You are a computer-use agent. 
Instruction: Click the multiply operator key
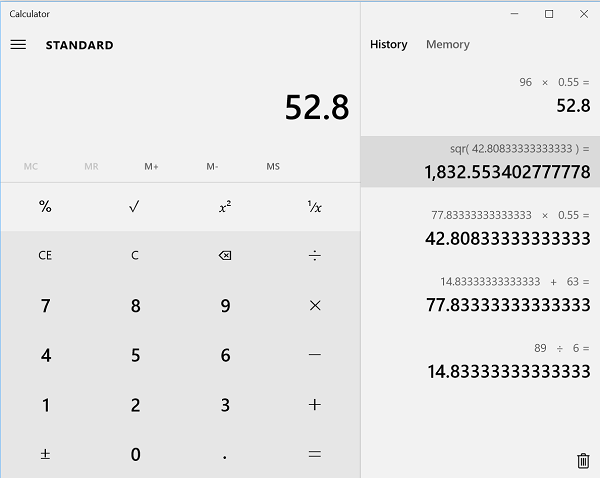coord(315,305)
